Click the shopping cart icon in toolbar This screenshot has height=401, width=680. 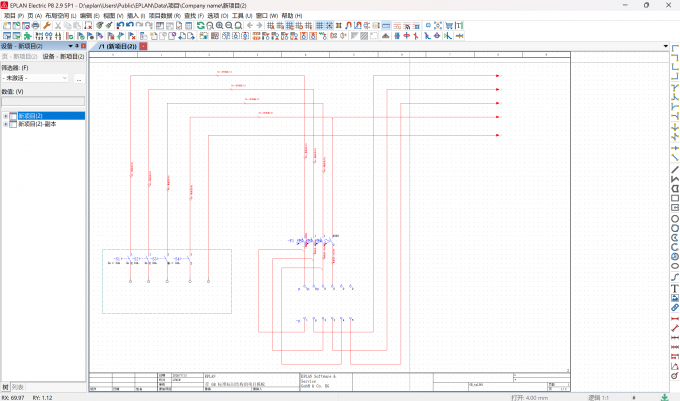[449, 26]
